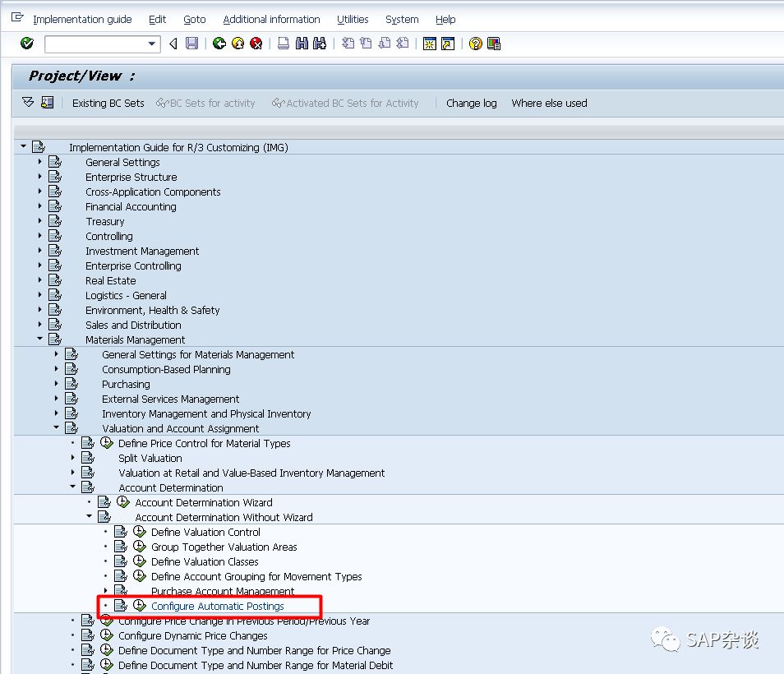Click the Change log button
This screenshot has height=674, width=784.
coord(472,103)
